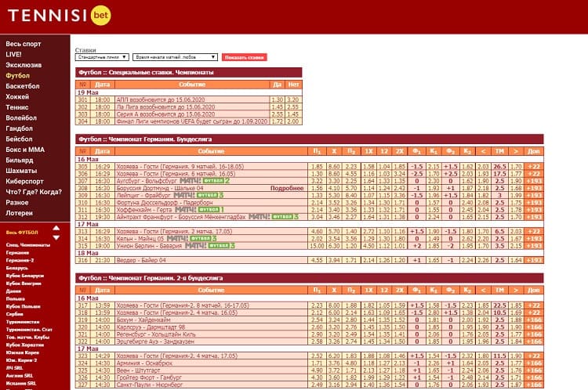Click +166 extra bets for Бохум - Хайденхайм
The height and width of the screenshot is (390, 588).
pyautogui.click(x=534, y=320)
